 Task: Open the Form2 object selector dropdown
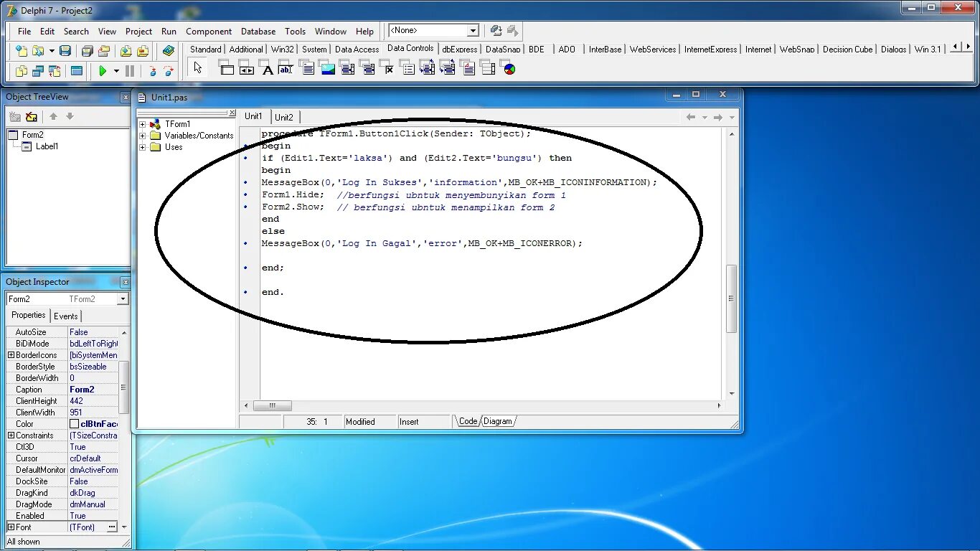pyautogui.click(x=123, y=298)
